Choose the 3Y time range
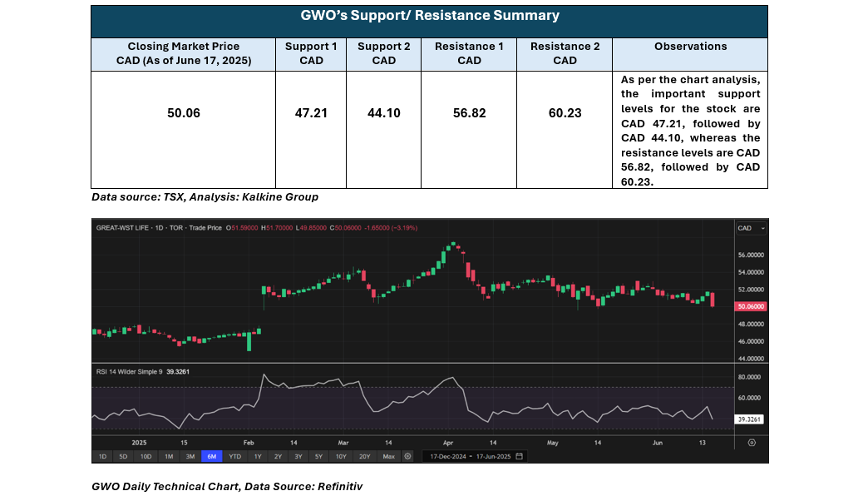The height and width of the screenshot is (496, 868). (298, 457)
